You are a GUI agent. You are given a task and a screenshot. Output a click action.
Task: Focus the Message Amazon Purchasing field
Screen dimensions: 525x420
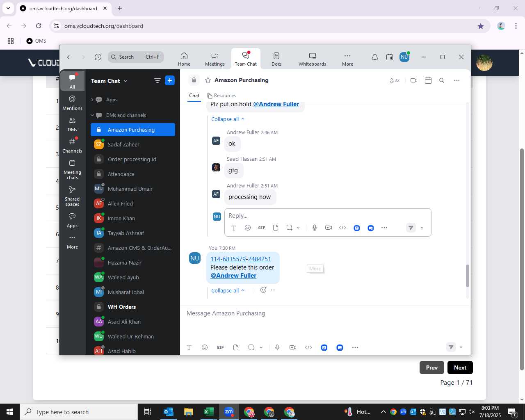tap(325, 313)
